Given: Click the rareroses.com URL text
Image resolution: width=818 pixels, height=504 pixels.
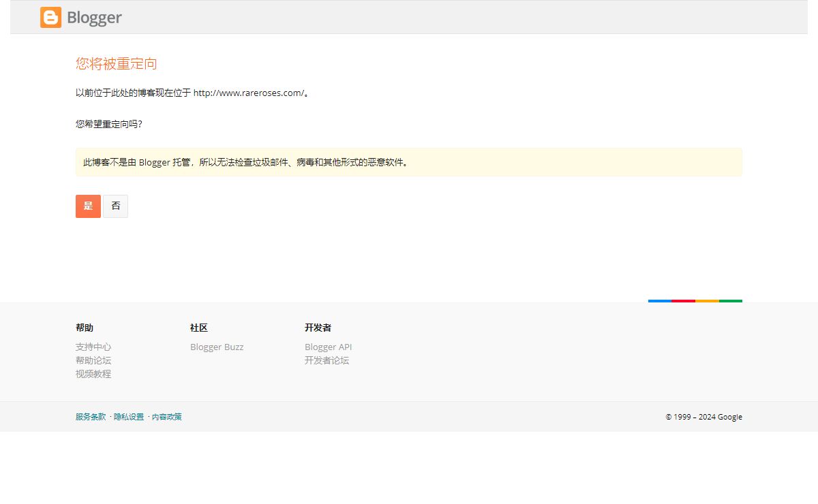Looking at the screenshot, I should tap(249, 93).
